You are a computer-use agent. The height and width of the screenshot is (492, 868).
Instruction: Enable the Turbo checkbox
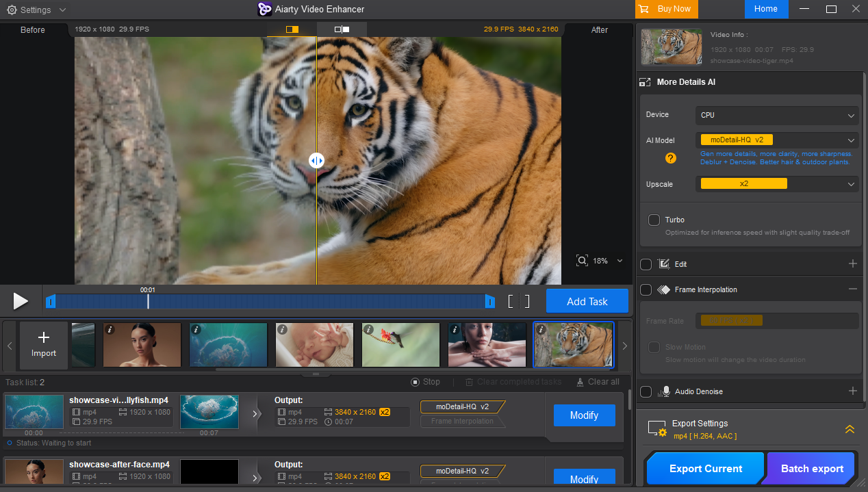click(x=654, y=220)
